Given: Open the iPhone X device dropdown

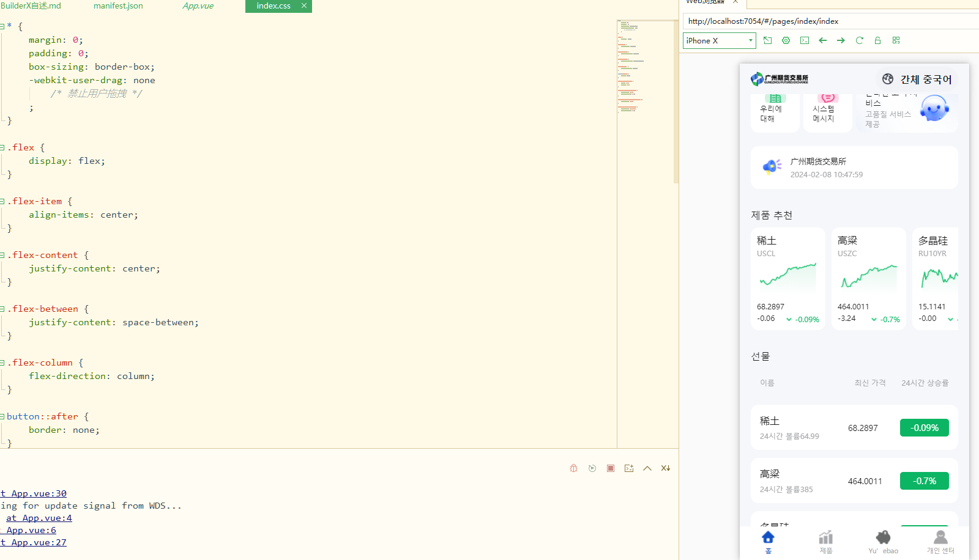Looking at the screenshot, I should (x=719, y=41).
